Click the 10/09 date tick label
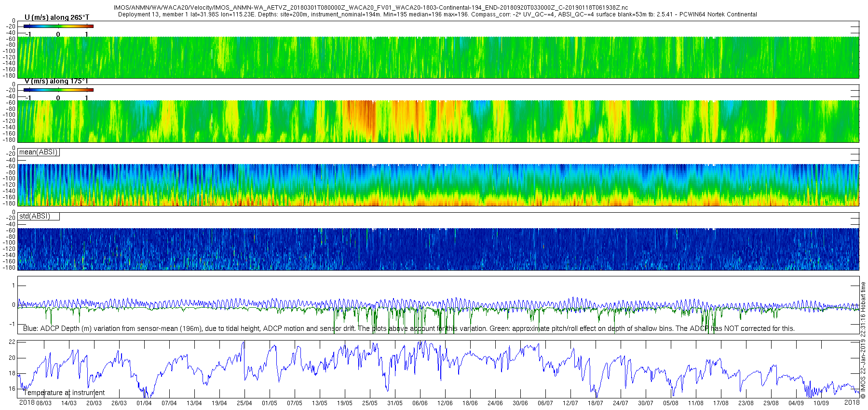This screenshot has width=868, height=410. point(821,403)
